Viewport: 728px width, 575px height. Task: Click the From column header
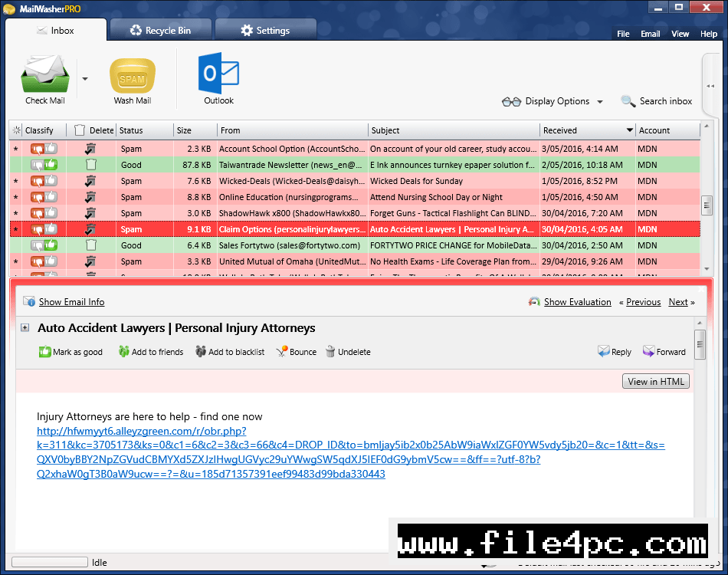293,130
